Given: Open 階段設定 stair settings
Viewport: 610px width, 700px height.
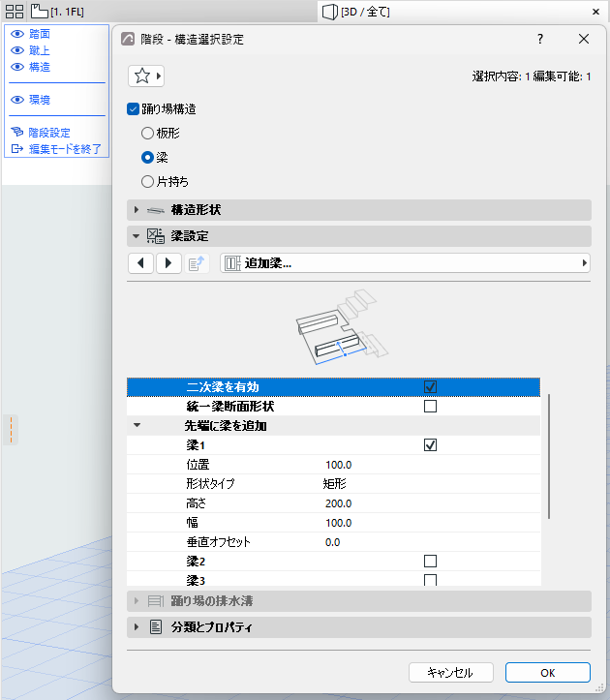Looking at the screenshot, I should (x=49, y=133).
